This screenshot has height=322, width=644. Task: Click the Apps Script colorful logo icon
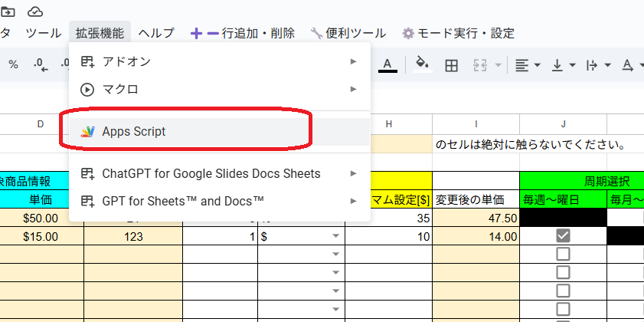[87, 132]
